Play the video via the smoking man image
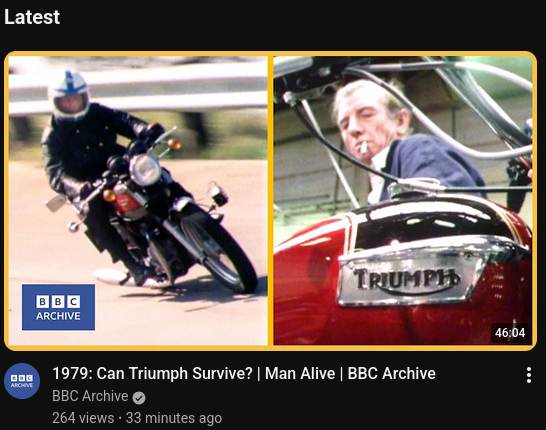 (x=403, y=201)
